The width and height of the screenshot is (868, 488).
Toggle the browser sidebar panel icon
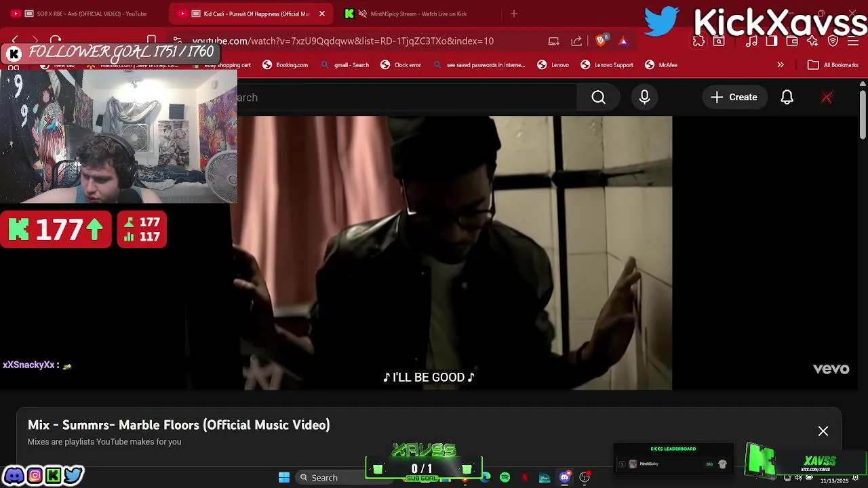772,41
